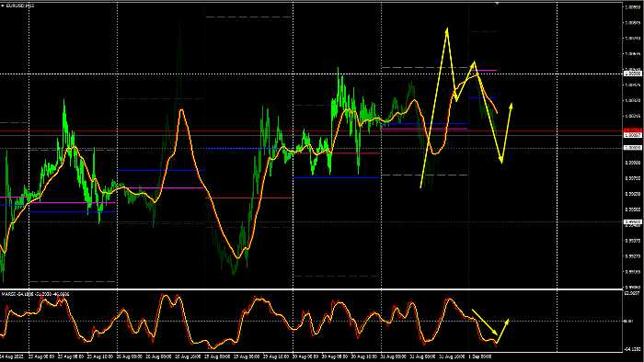The height and width of the screenshot is (362, 644).
Task: Click the yellow downward arrowhead at forecast low
Action: click(501, 160)
